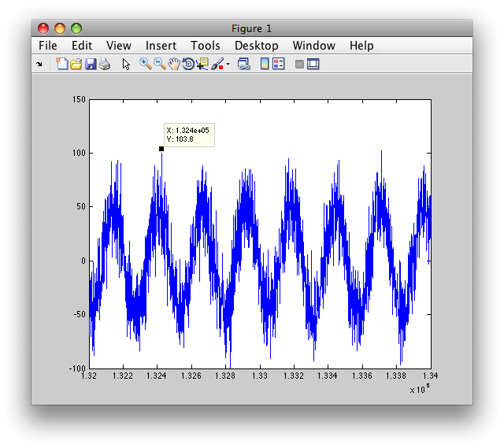Click the data tip showing Y: 103.8
This screenshot has height=448, width=504.
pos(189,135)
